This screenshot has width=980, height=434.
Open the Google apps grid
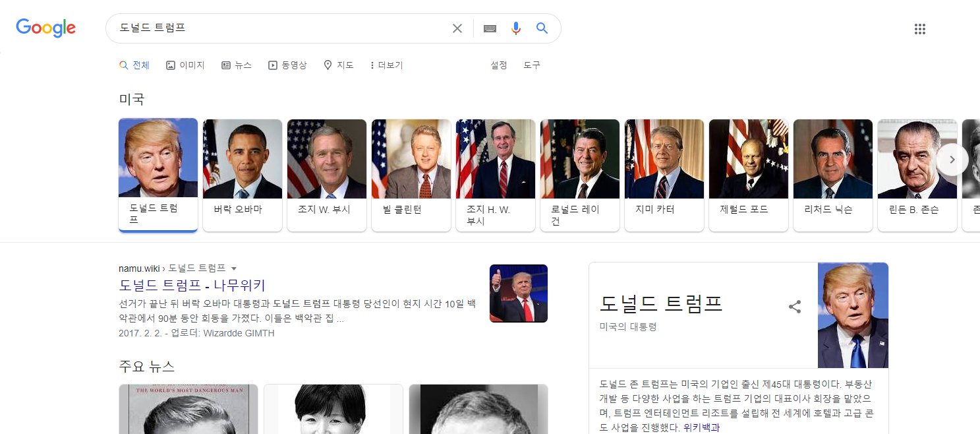pos(920,29)
